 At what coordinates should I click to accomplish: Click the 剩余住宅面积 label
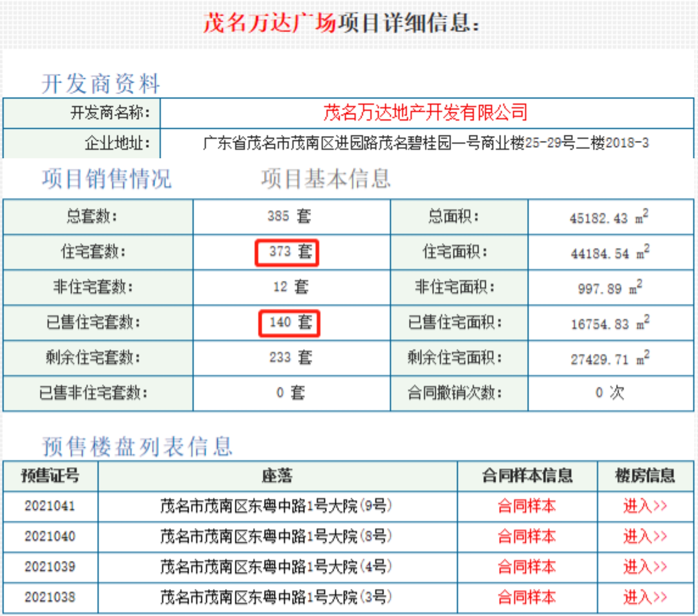tap(455, 358)
